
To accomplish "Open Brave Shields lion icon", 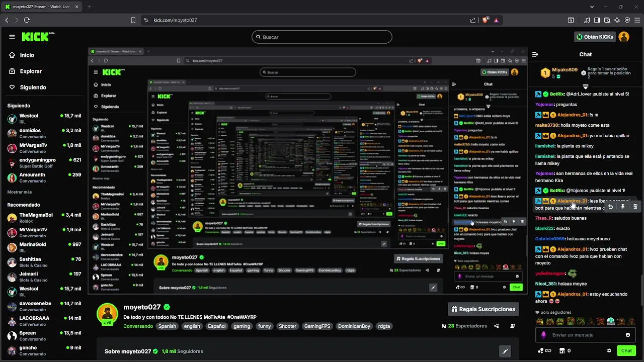I will (485, 20).
